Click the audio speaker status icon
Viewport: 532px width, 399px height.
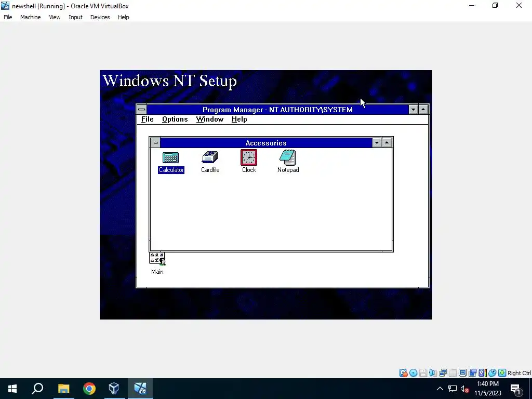pyautogui.click(x=433, y=373)
